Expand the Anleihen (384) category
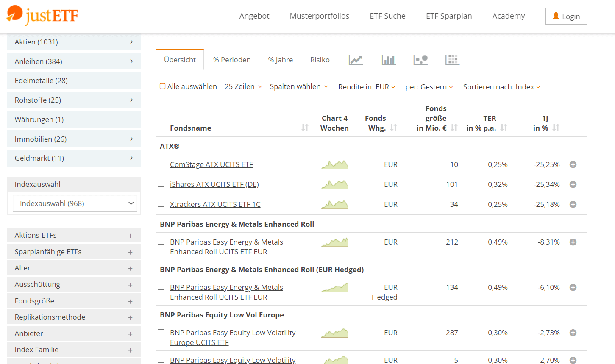The height and width of the screenshot is (364, 615). 74,61
